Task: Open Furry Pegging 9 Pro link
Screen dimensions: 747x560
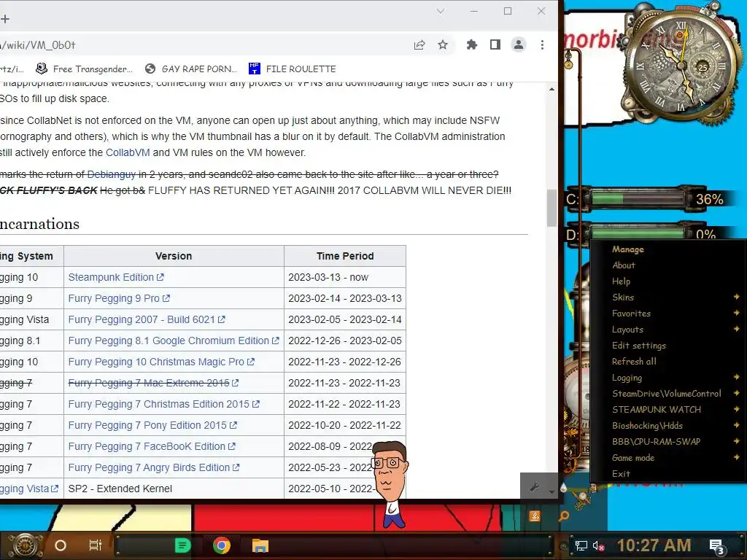Action: pos(119,298)
